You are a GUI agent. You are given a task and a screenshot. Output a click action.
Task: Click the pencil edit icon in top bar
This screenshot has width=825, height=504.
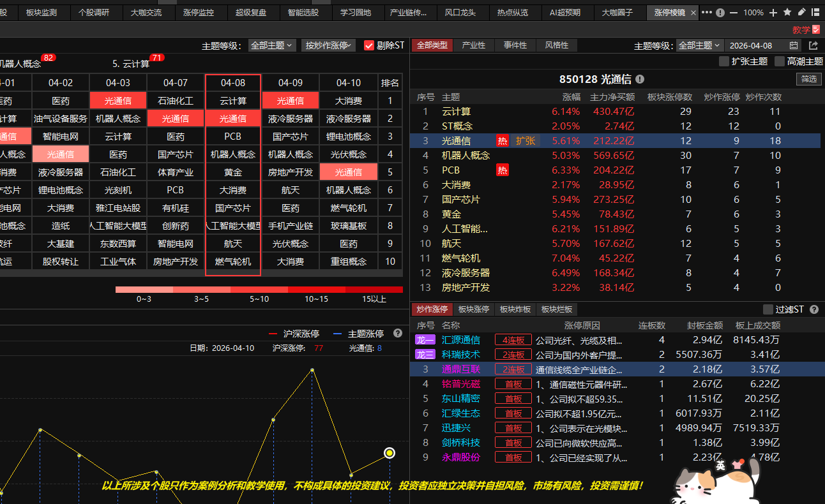click(x=801, y=12)
